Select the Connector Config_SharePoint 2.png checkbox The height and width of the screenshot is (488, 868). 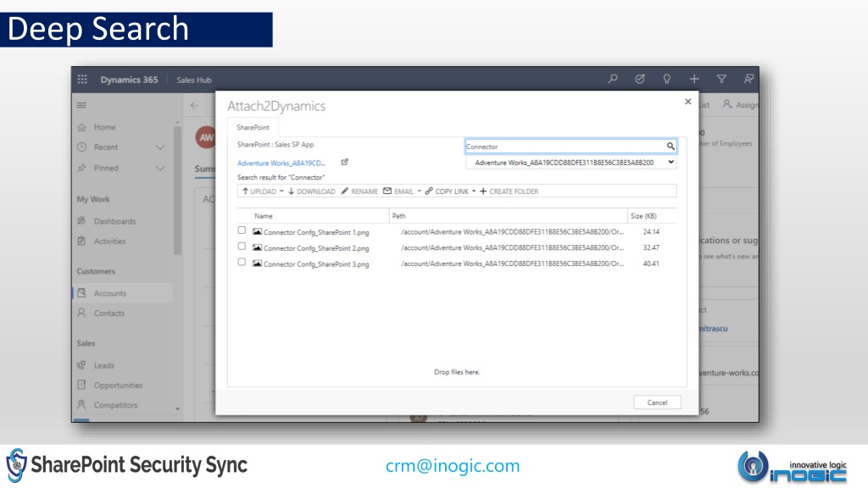tap(242, 247)
